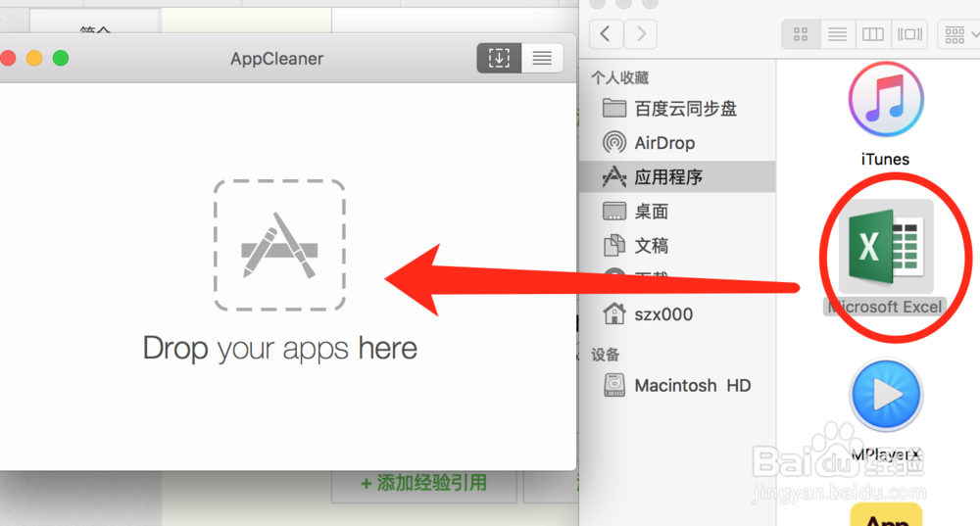This screenshot has height=526, width=980.
Task: Switch Finder to icon view
Action: tap(801, 33)
